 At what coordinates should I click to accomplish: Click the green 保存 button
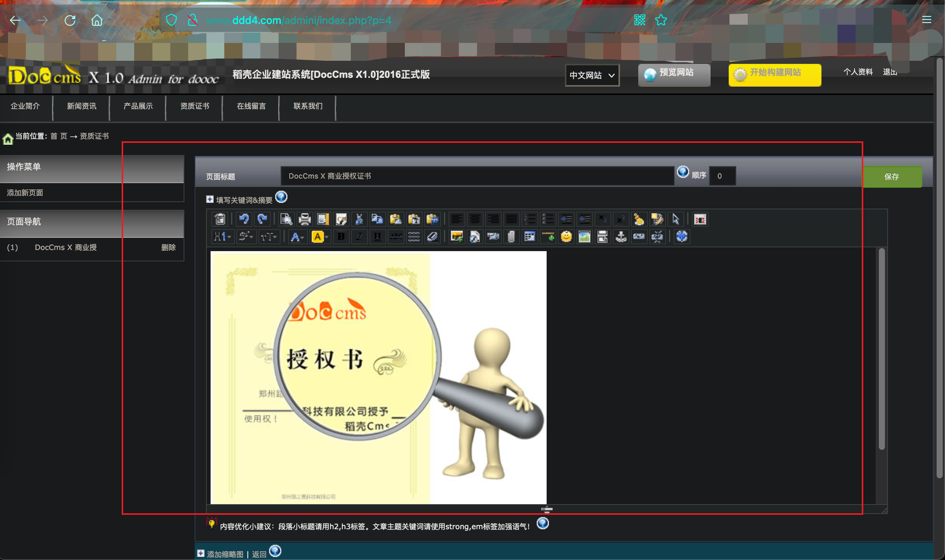[891, 177]
